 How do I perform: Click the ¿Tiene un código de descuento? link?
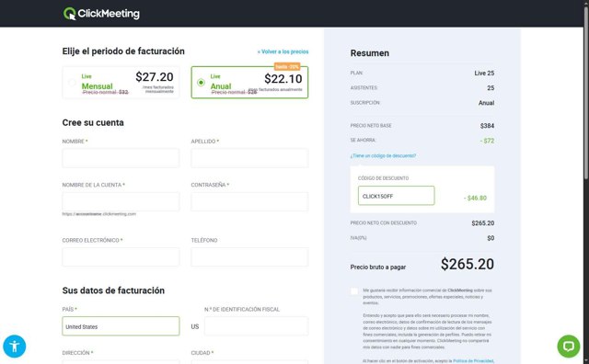click(383, 155)
